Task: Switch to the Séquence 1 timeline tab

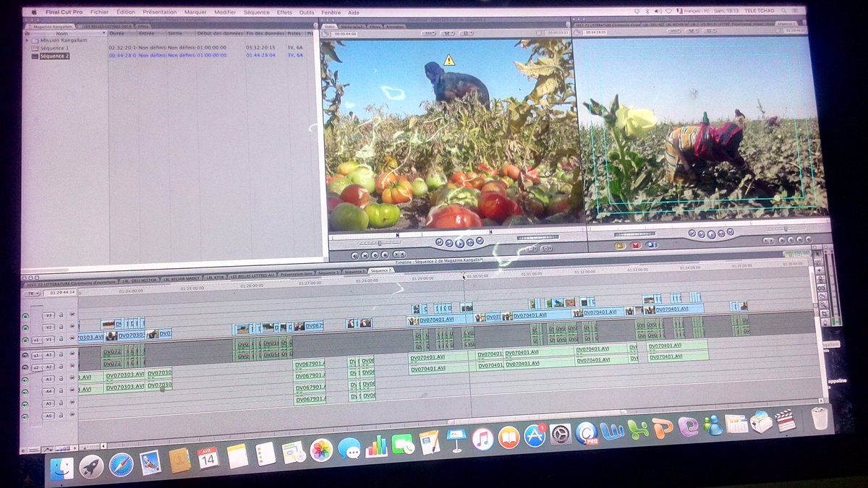Action: (x=328, y=273)
